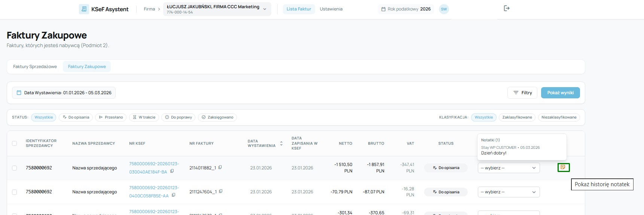The image size is (644, 215).
Task: Open wybierz dropdown for invoice 2114011882_1
Action: point(509,168)
